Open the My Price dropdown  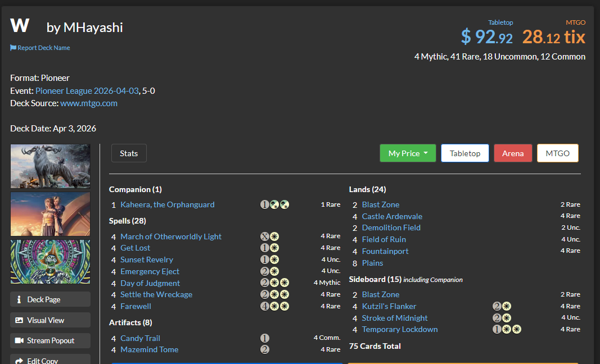coord(408,153)
